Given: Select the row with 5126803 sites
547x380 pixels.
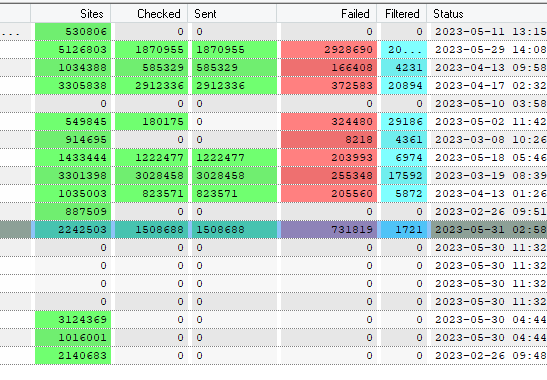Looking at the screenshot, I should tap(274, 50).
